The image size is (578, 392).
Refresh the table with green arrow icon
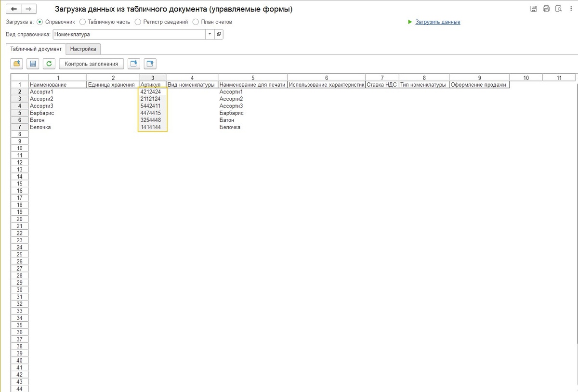(x=49, y=64)
